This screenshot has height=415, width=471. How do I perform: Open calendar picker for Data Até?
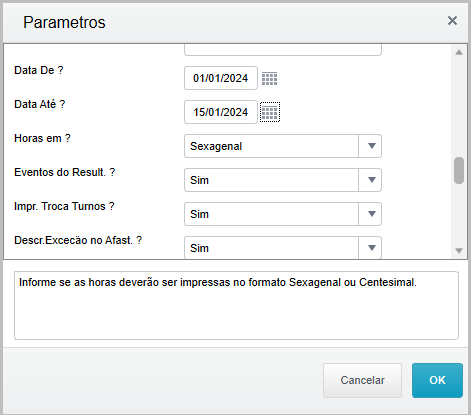tap(270, 112)
